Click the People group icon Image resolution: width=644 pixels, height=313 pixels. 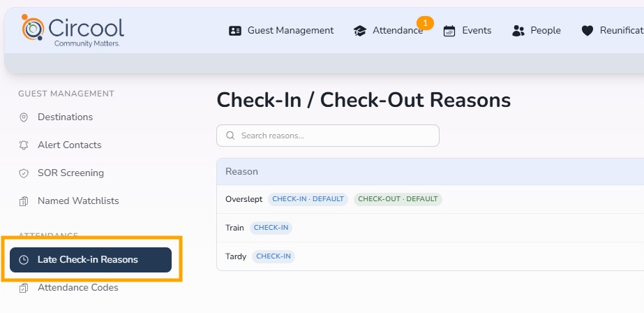[x=518, y=31]
